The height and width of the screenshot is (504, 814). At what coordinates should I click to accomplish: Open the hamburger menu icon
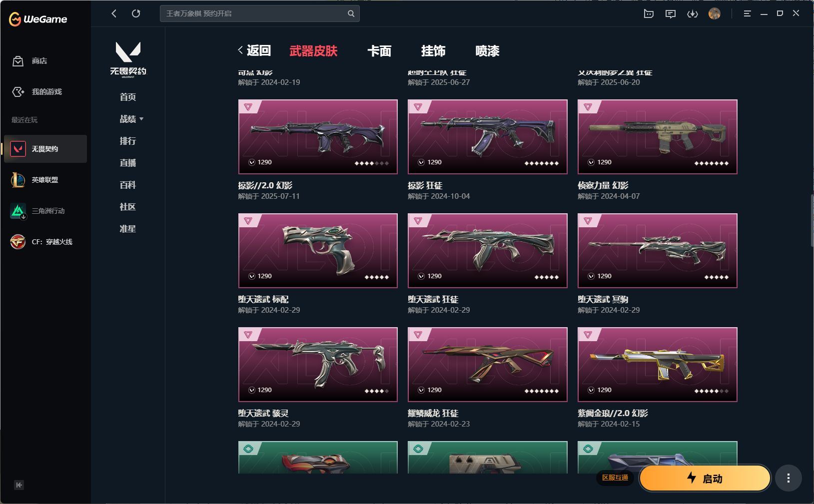747,14
